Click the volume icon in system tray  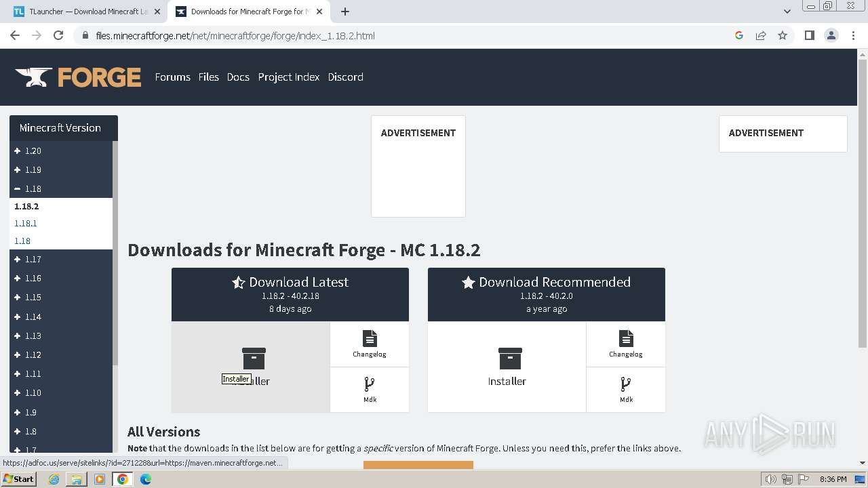pos(770,479)
